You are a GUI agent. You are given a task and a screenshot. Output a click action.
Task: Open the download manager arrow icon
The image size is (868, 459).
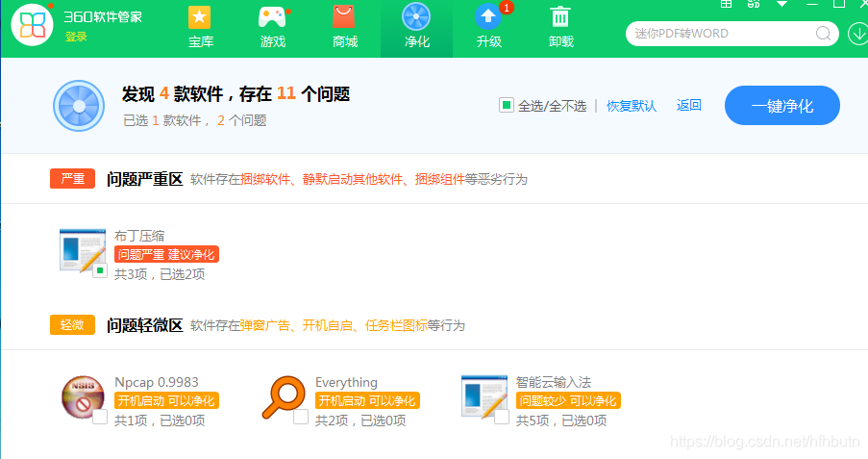[x=858, y=34]
